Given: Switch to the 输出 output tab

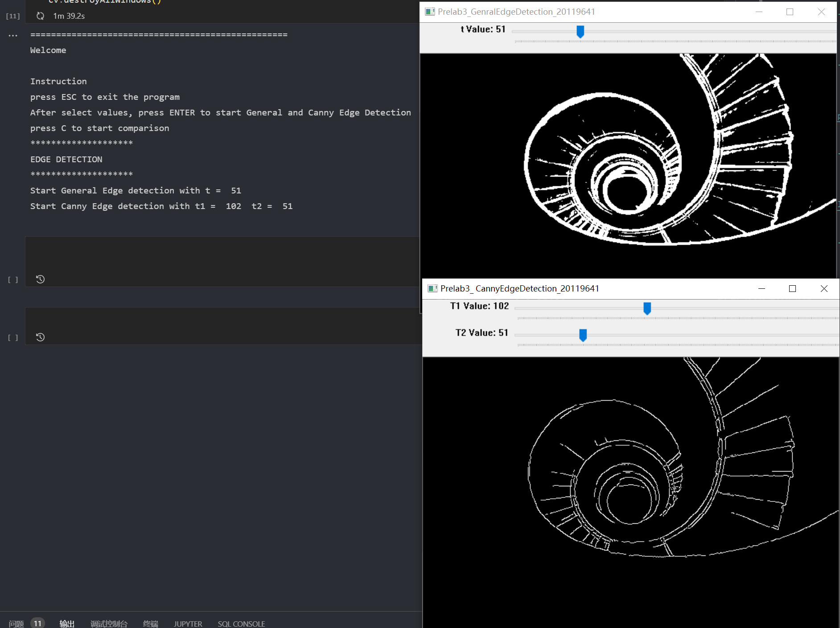Looking at the screenshot, I should tap(67, 624).
